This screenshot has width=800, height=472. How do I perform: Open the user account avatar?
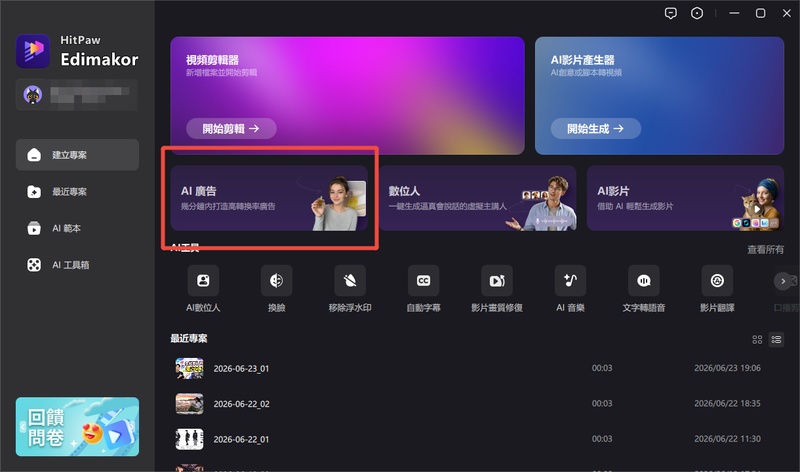(x=33, y=95)
